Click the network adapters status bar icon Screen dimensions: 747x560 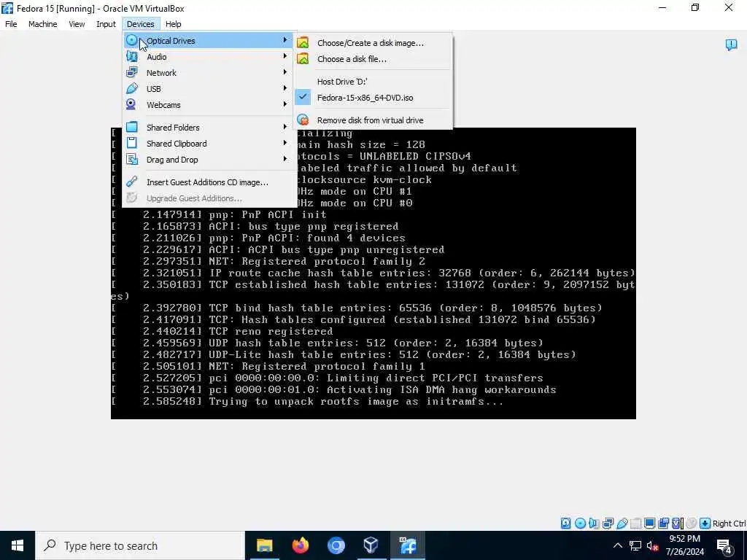tap(608, 524)
